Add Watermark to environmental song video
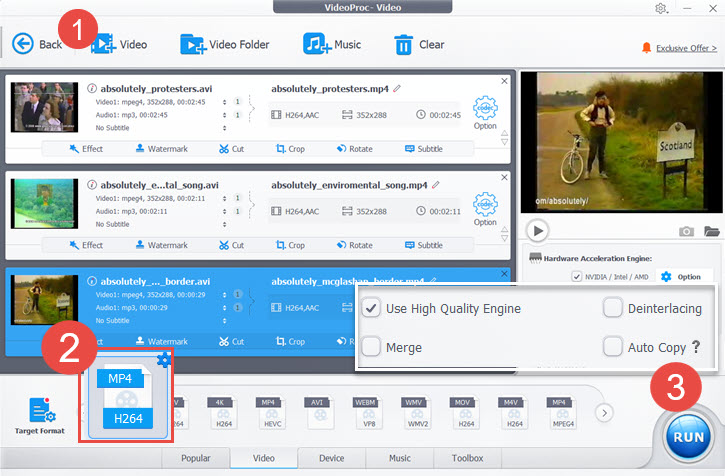Viewport: 725px width, 476px height. (162, 245)
